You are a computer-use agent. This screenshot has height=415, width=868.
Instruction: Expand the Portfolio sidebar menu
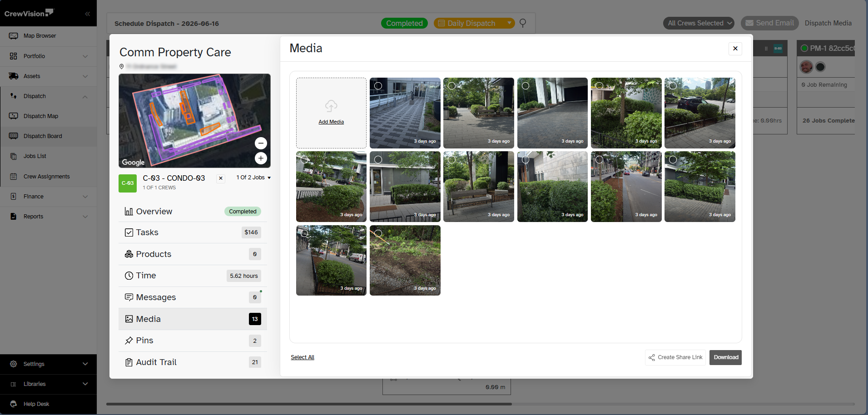[x=85, y=56]
